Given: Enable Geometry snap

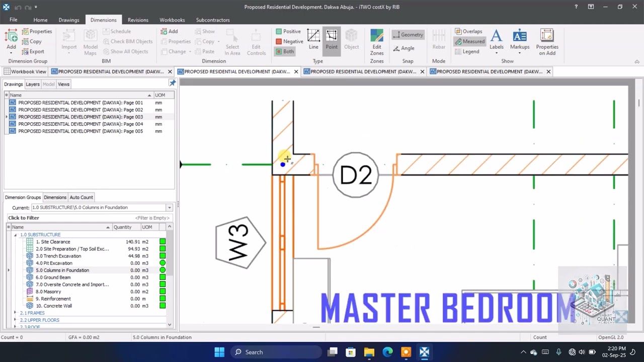Looking at the screenshot, I should click(408, 35).
